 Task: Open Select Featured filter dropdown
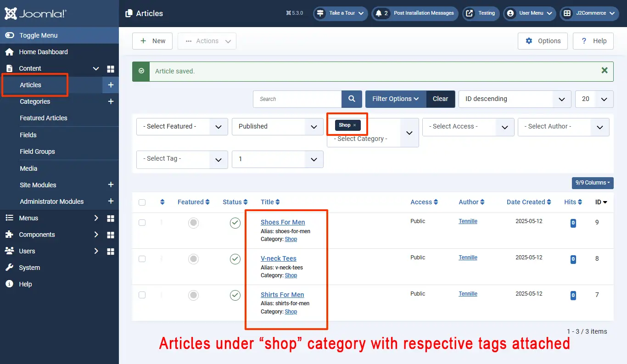coord(182,126)
